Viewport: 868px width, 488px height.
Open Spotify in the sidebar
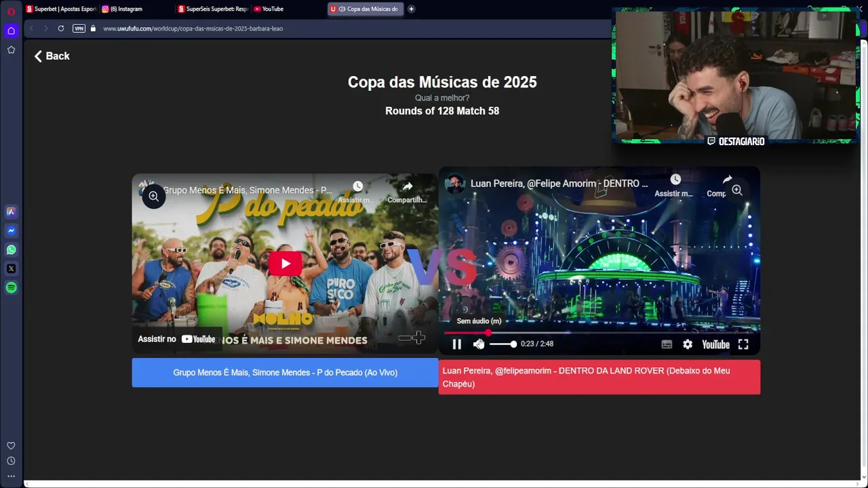point(11,287)
